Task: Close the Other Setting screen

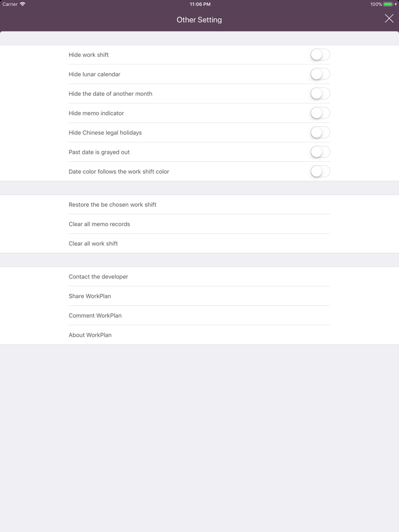Action: point(389,19)
